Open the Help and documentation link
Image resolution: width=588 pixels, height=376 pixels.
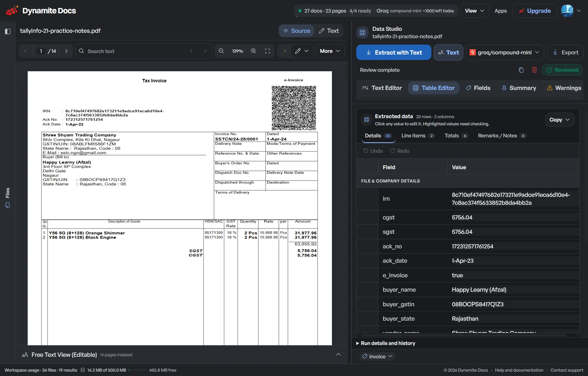(x=519, y=370)
